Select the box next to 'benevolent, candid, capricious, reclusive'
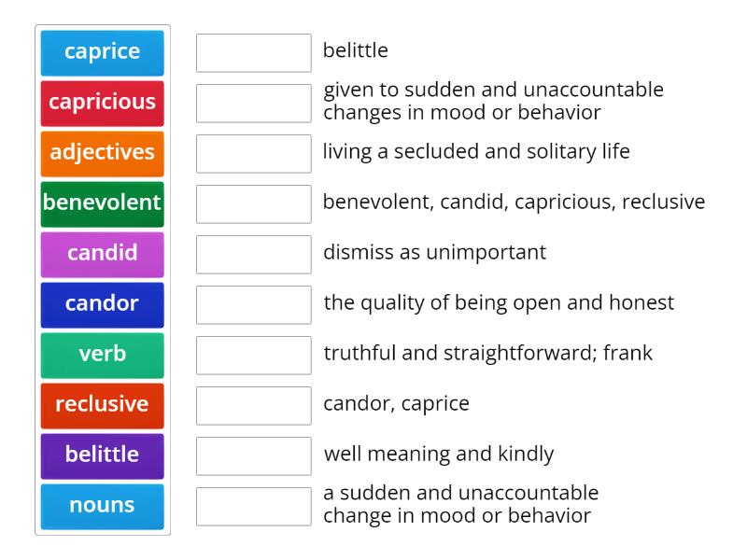 pyautogui.click(x=254, y=204)
